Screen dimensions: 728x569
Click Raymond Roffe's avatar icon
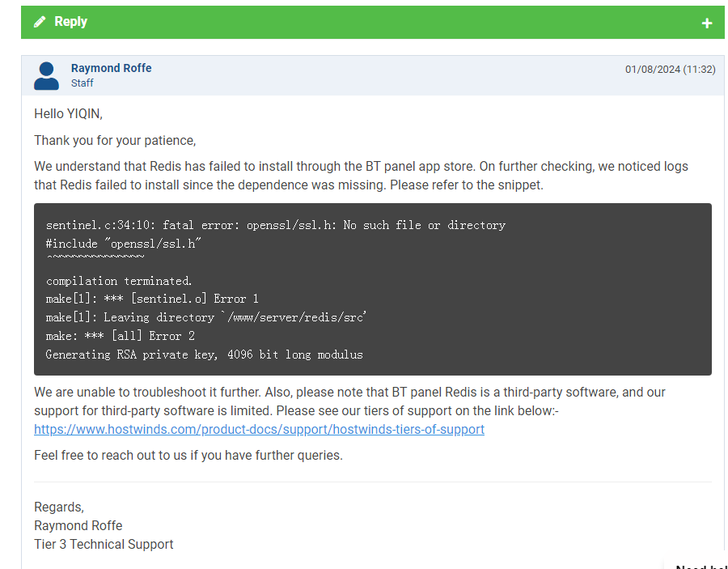coord(46,75)
